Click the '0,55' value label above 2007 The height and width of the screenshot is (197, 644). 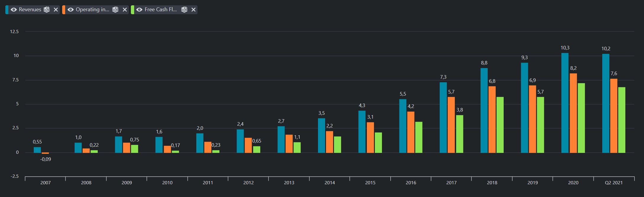pos(37,142)
